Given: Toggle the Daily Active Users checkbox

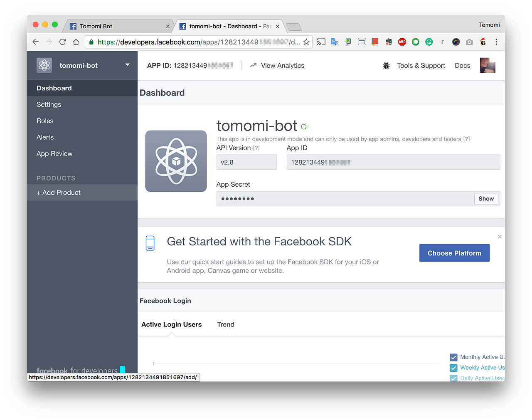Looking at the screenshot, I should (x=453, y=378).
